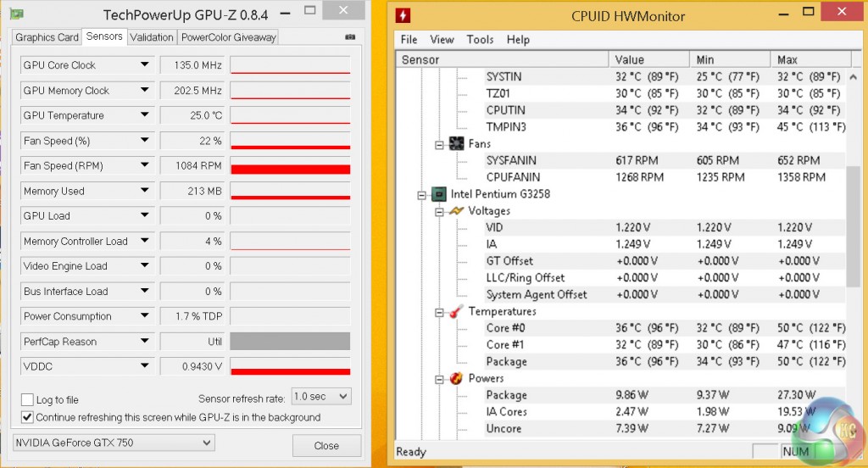This screenshot has height=468, width=868.
Task: Open the PowerColor Giveaway tab
Action: tap(228, 37)
